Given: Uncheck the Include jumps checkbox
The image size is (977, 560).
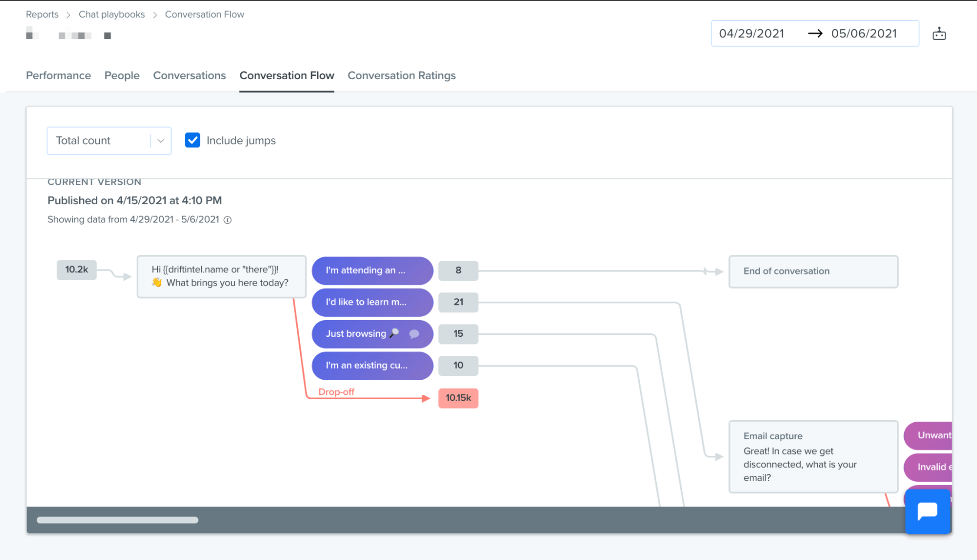Looking at the screenshot, I should pos(193,140).
